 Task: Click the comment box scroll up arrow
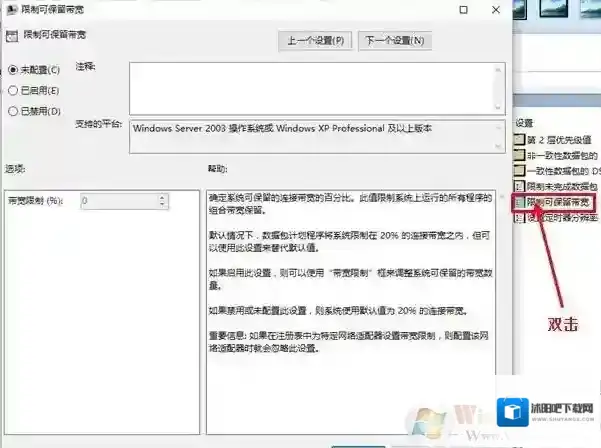click(x=498, y=69)
